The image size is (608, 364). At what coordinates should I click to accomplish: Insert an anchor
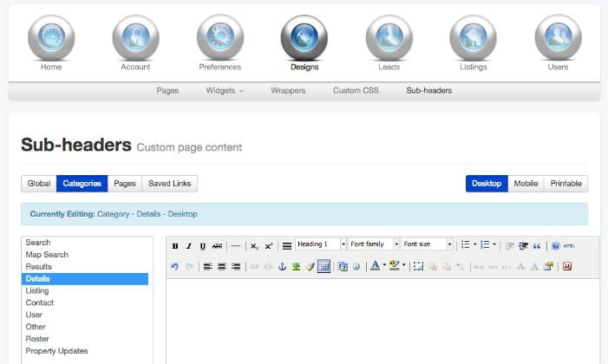(282, 267)
